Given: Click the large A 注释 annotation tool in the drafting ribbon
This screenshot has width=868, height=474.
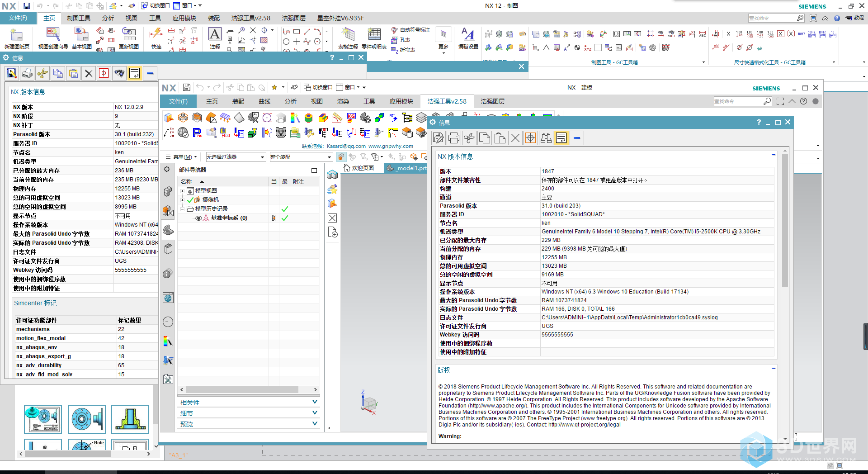Looking at the screenshot, I should click(x=215, y=38).
